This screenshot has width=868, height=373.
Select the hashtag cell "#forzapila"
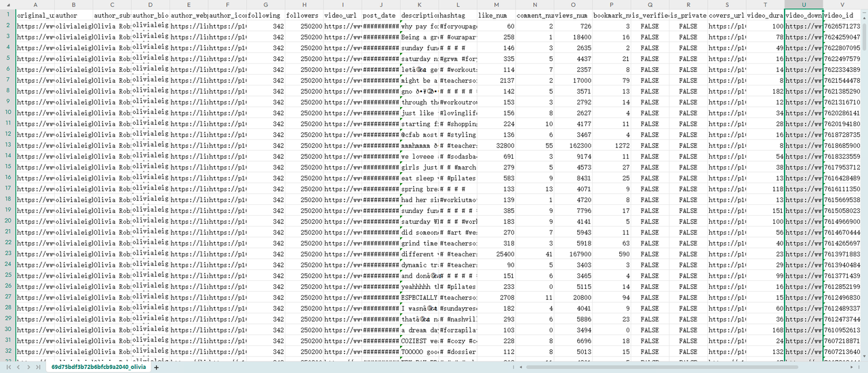(x=458, y=330)
